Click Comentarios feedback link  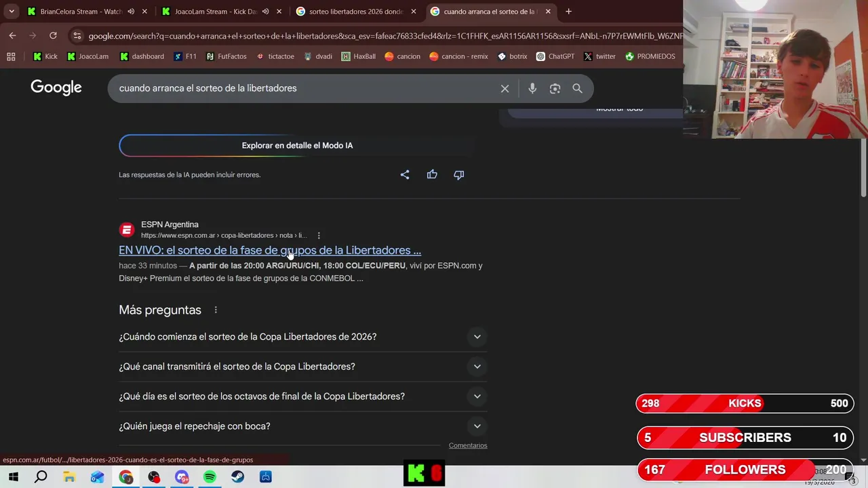[x=468, y=445]
